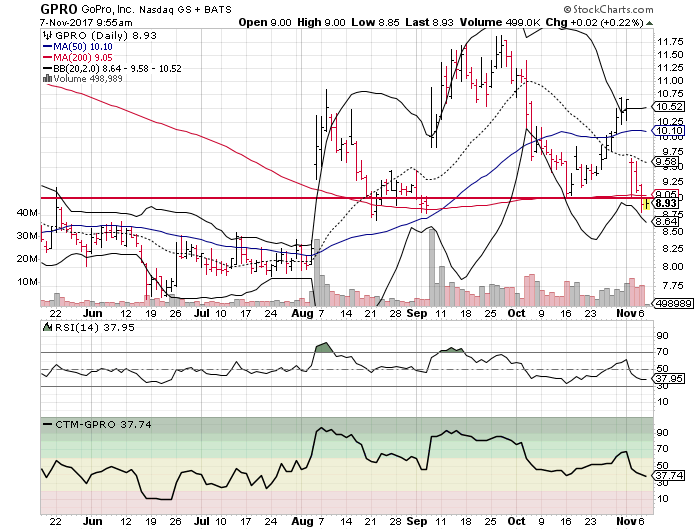Viewport: 700px width, 530px height.
Task: Click the volume bars icon in legend
Action: pyautogui.click(x=47, y=79)
